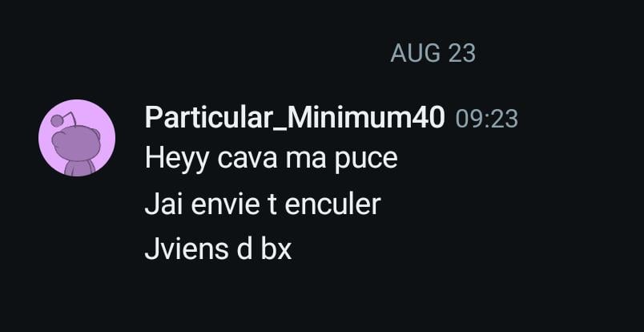The height and width of the screenshot is (332, 644).
Task: Click 'bx' at end of last message
Action: pyautogui.click(x=276, y=249)
